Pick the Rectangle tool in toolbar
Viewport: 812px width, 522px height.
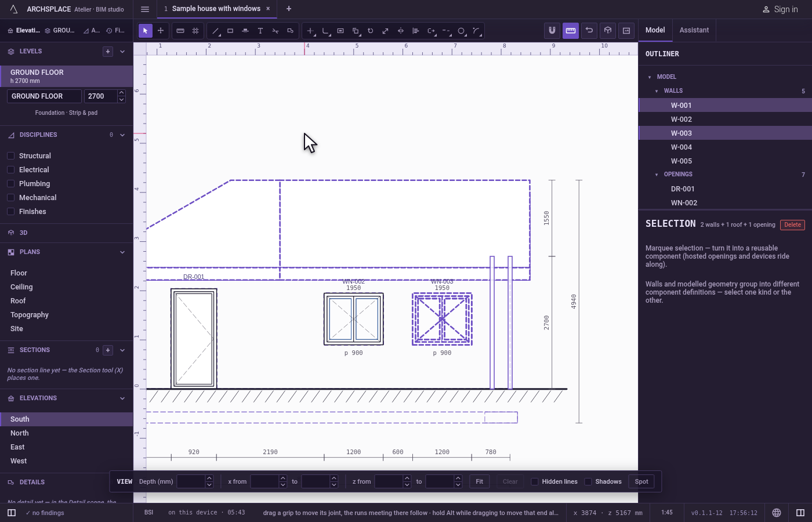[x=230, y=31]
